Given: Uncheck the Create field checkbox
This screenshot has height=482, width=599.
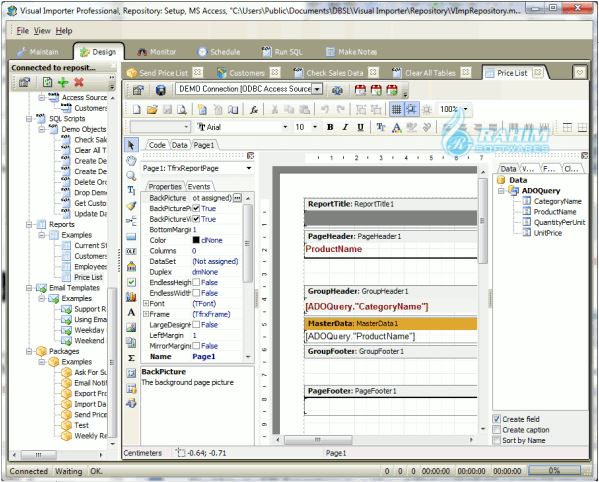Looking at the screenshot, I should click(496, 419).
